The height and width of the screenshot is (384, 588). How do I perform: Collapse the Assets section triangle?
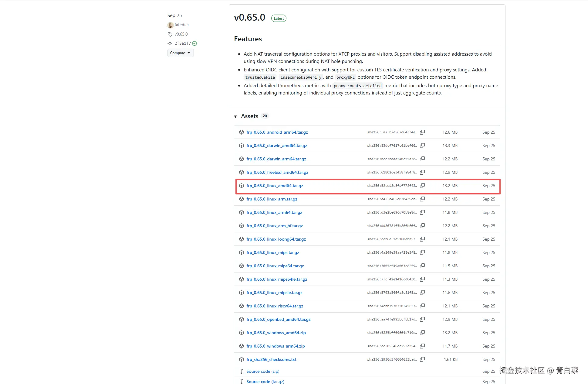coord(235,116)
